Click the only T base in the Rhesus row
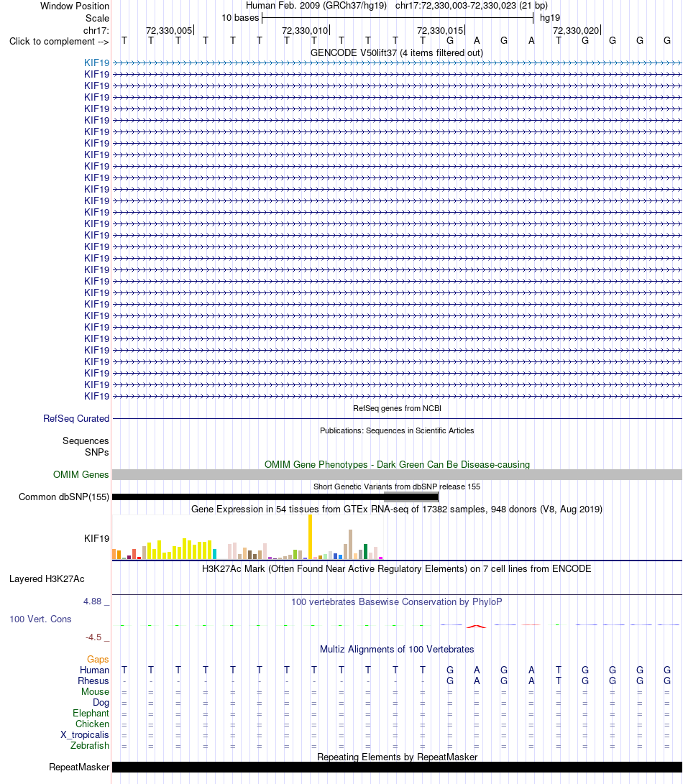The width and height of the screenshot is (683, 784). 559,681
